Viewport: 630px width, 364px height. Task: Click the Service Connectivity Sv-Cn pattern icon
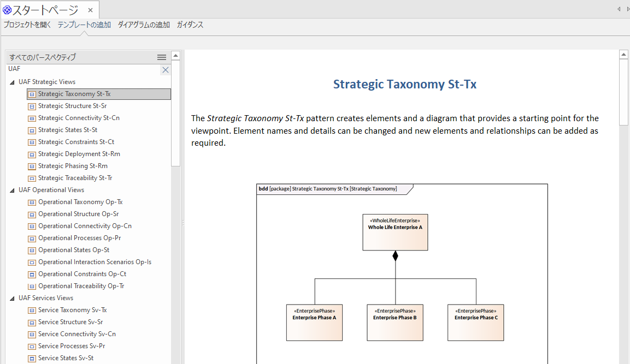tap(32, 335)
